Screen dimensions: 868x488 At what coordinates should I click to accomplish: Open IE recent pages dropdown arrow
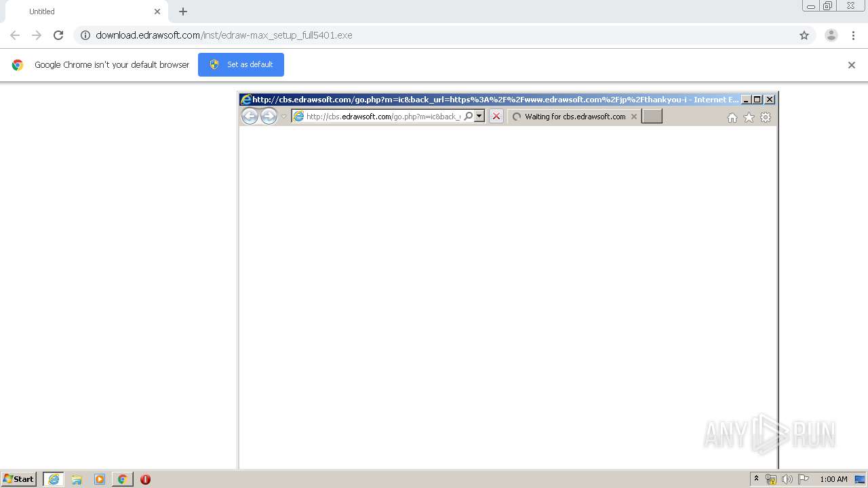283,117
